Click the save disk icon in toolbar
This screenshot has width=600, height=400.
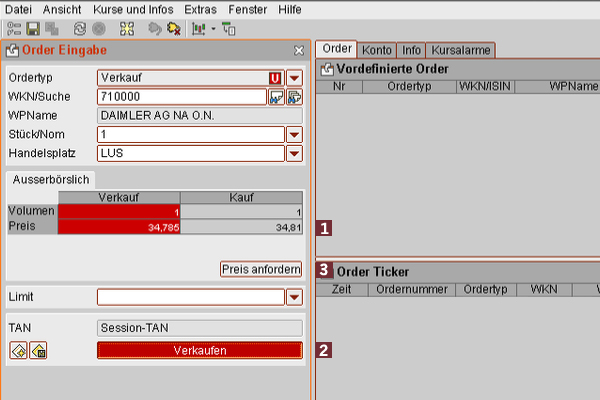click(30, 29)
